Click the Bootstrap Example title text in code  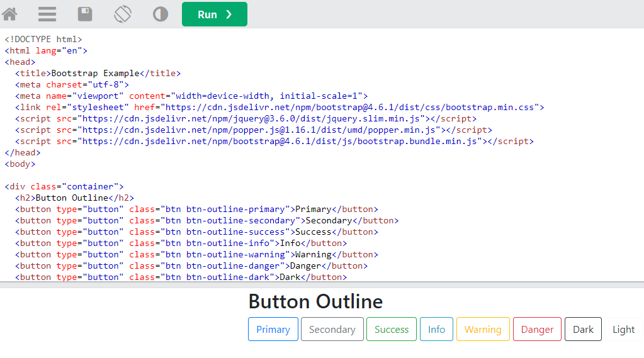tap(95, 74)
